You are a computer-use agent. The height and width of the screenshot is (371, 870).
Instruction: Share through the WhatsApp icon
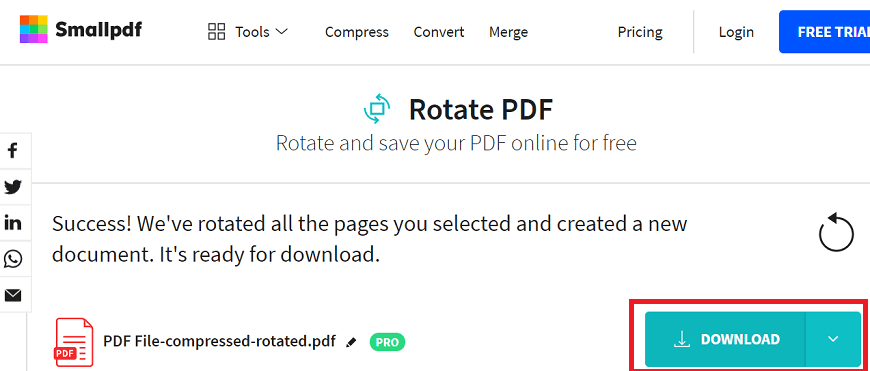[x=13, y=259]
